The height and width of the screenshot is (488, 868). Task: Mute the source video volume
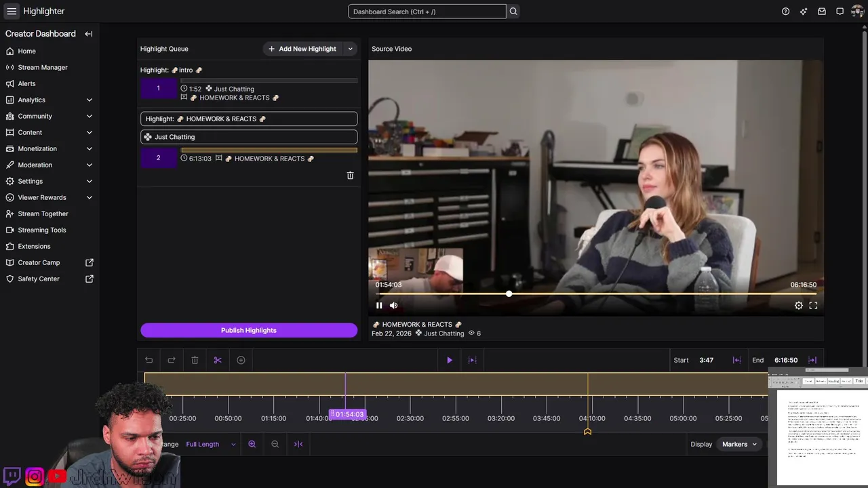pyautogui.click(x=394, y=306)
